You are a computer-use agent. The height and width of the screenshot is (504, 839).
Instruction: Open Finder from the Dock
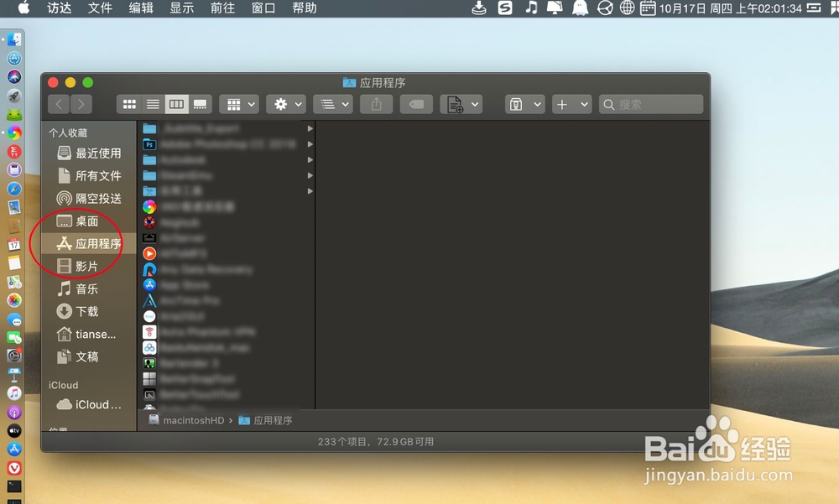[x=14, y=39]
